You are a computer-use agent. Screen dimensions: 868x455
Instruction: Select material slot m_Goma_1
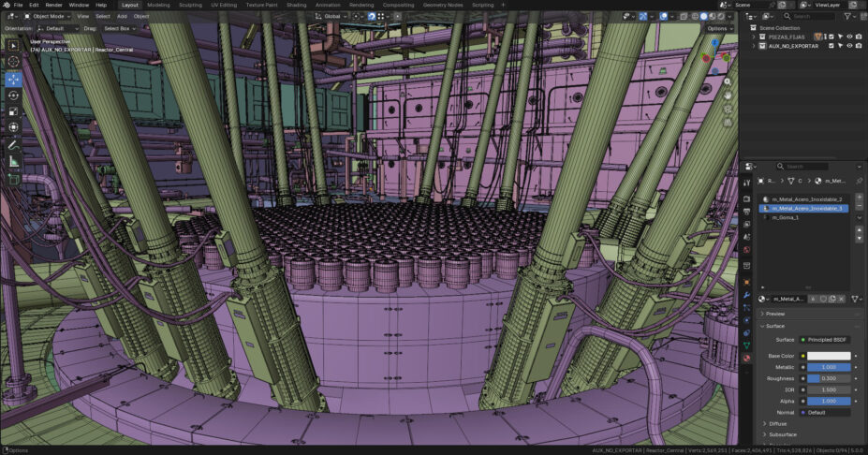pos(803,217)
